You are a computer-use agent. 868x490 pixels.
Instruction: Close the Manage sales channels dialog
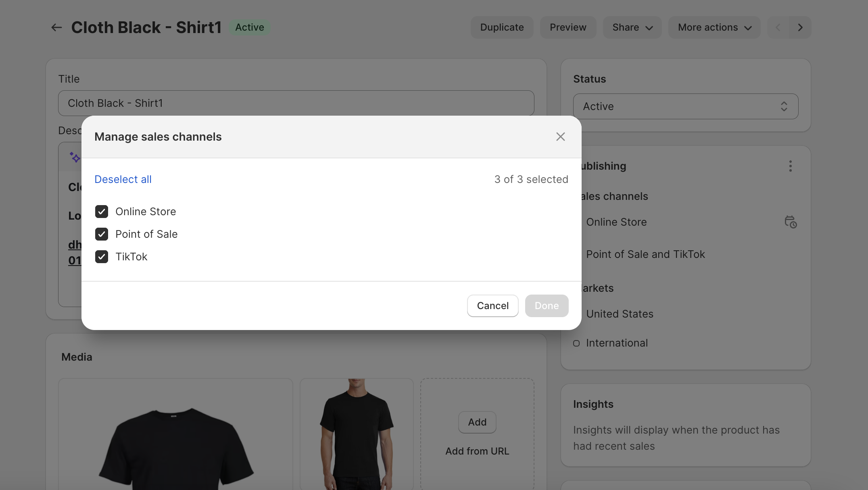click(560, 137)
